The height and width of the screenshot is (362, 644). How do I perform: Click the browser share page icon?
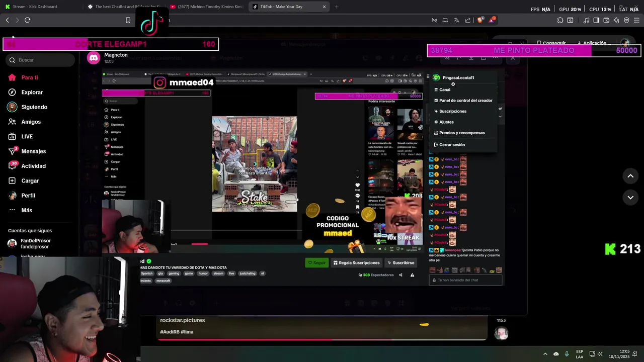[x=468, y=20]
